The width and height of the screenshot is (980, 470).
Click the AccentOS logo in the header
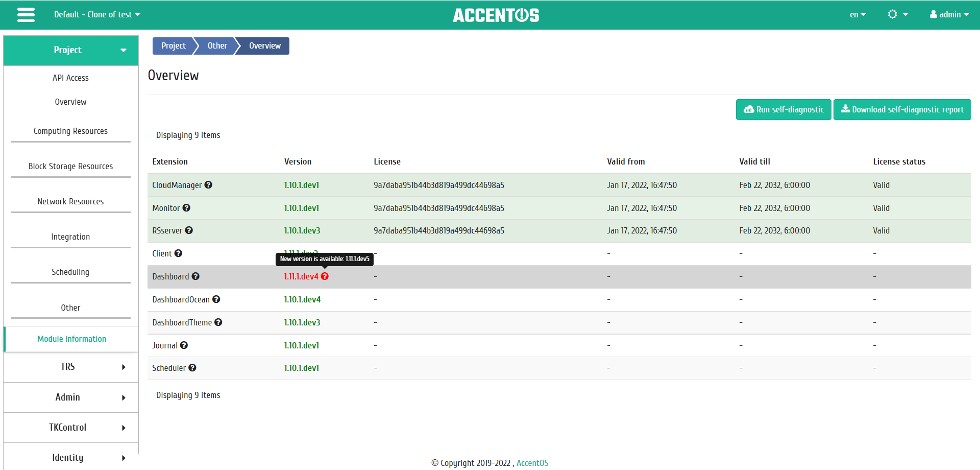click(x=496, y=15)
